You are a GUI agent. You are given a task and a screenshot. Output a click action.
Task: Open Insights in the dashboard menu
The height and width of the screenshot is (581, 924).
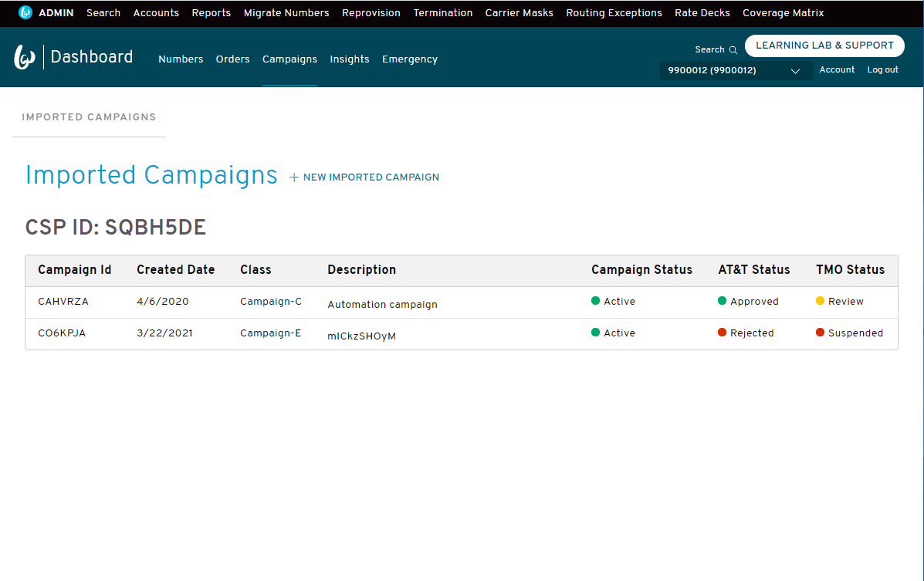coord(350,59)
